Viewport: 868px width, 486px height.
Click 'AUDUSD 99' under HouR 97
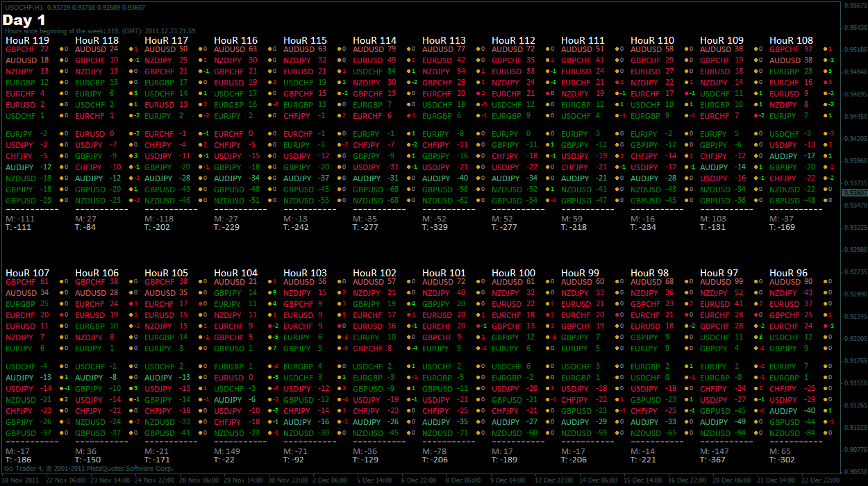pyautogui.click(x=721, y=282)
